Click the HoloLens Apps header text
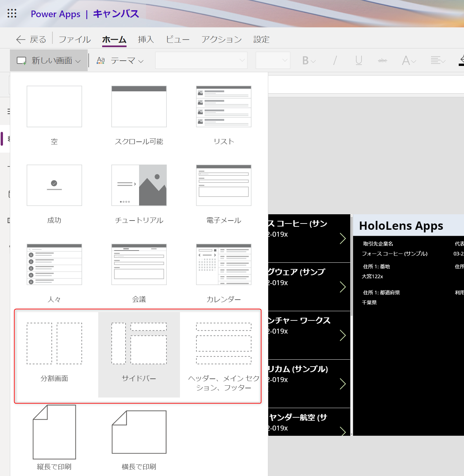464x476 pixels. coord(401,226)
